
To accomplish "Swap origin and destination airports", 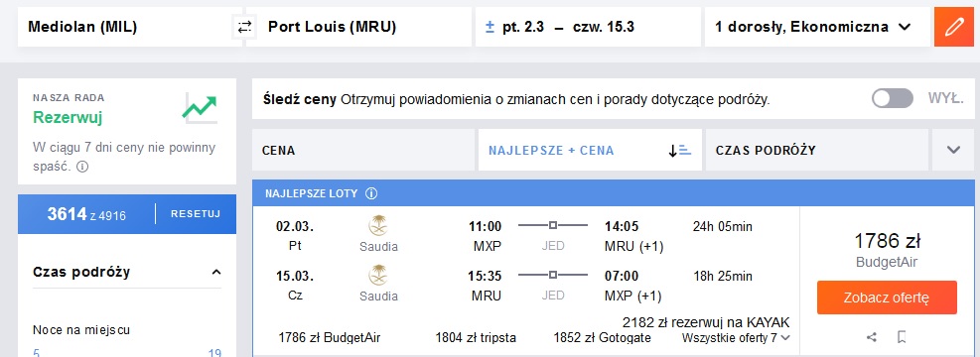I will coord(243,27).
